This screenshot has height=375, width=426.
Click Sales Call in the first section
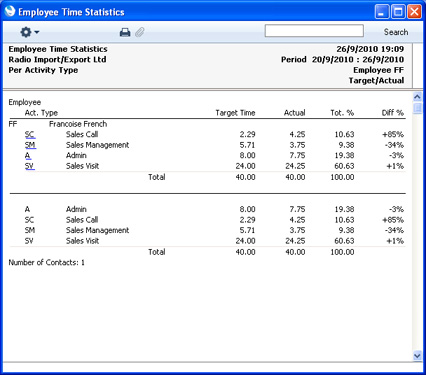[82, 135]
